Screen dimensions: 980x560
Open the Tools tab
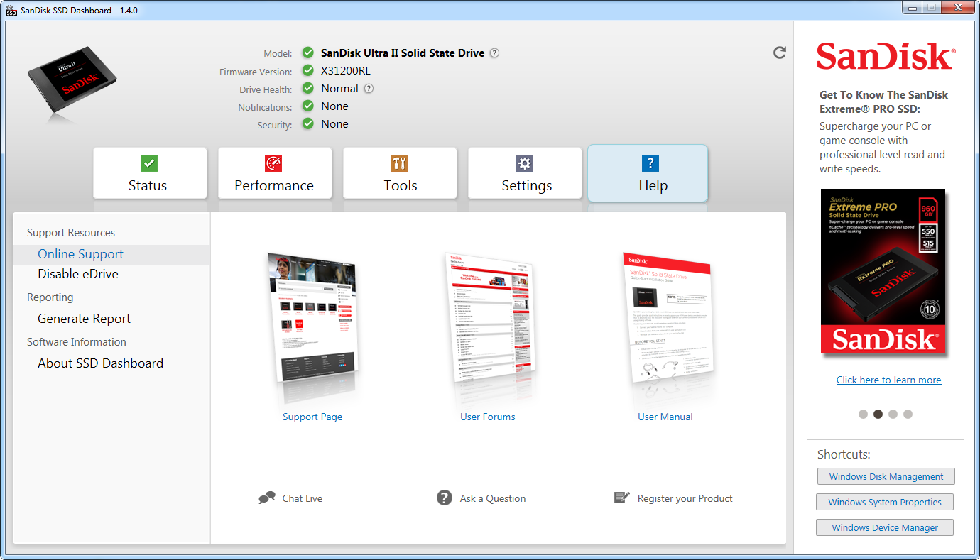[400, 173]
